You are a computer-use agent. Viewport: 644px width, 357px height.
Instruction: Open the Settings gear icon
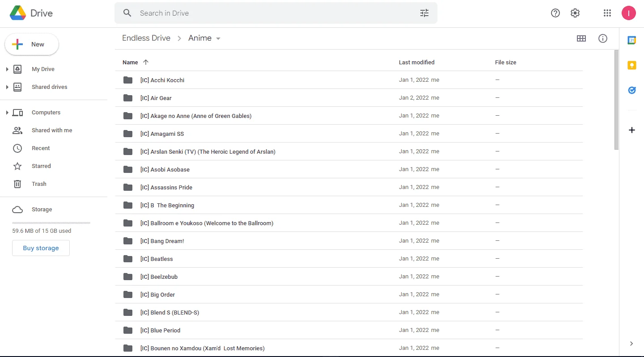pyautogui.click(x=575, y=13)
